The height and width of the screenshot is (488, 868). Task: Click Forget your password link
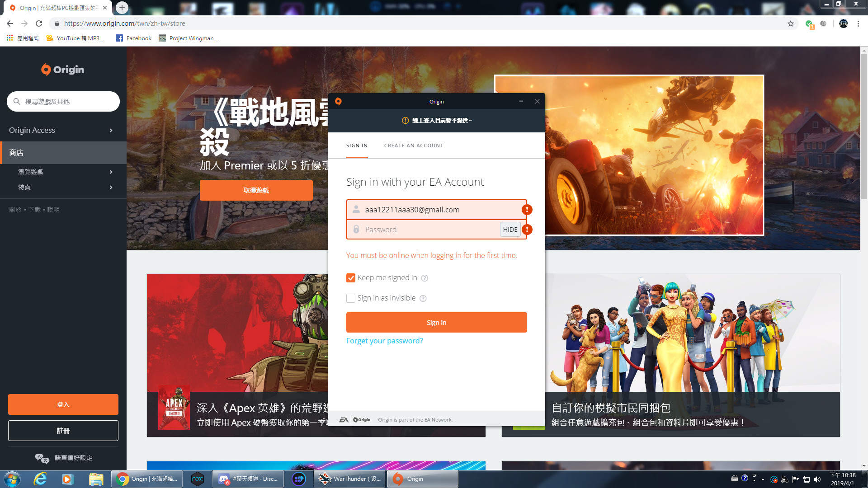(385, 341)
